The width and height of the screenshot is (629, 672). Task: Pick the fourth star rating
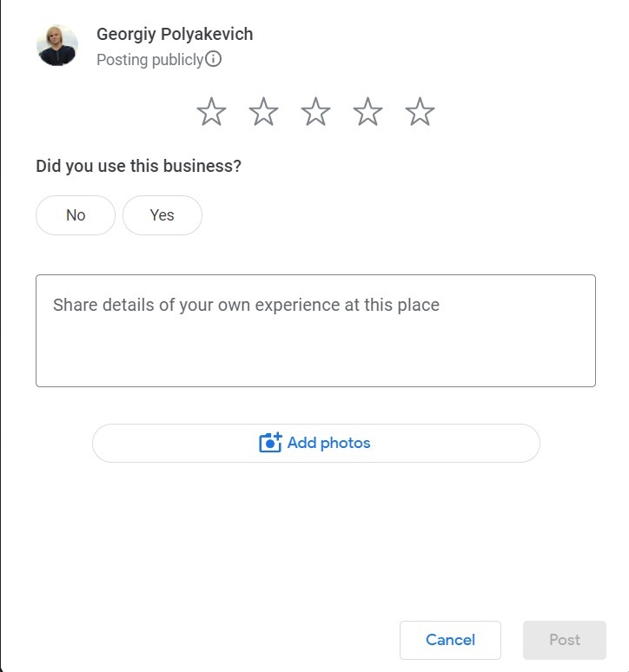[x=367, y=112]
